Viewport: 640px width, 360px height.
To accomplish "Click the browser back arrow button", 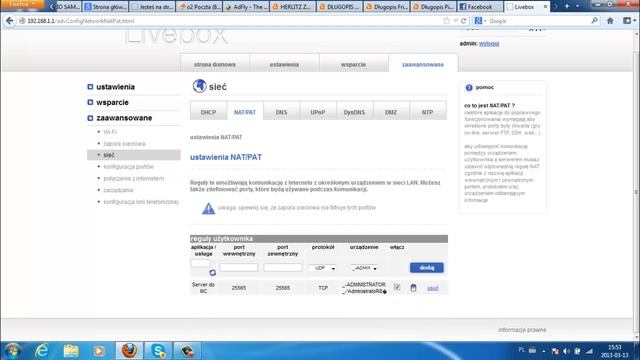I will pyautogui.click(x=9, y=21).
